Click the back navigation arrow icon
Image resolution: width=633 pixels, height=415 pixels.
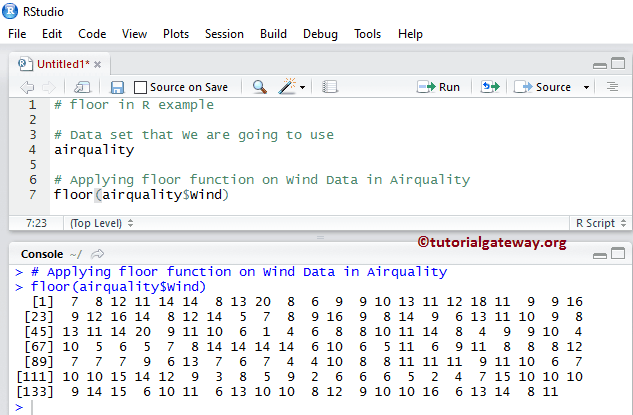[27, 87]
